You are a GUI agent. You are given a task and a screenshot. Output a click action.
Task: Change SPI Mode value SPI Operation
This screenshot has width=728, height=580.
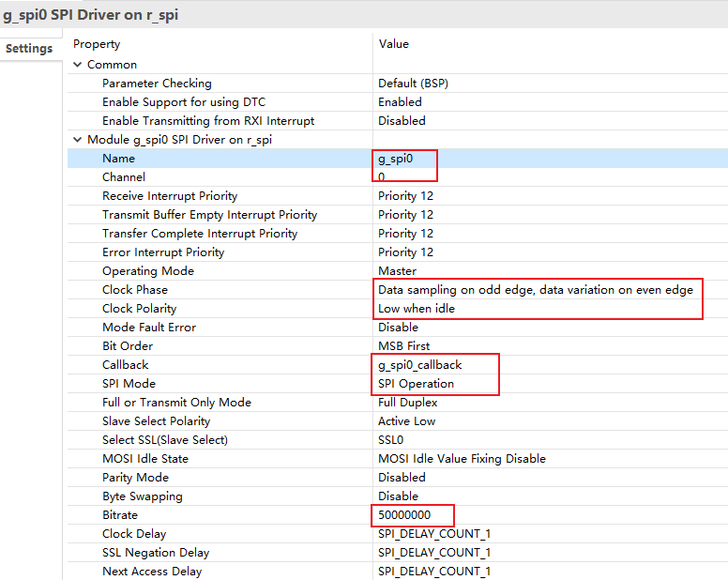point(416,384)
